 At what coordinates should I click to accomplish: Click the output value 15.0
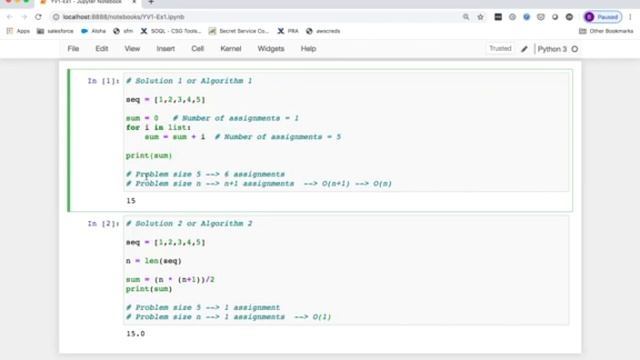coord(136,333)
